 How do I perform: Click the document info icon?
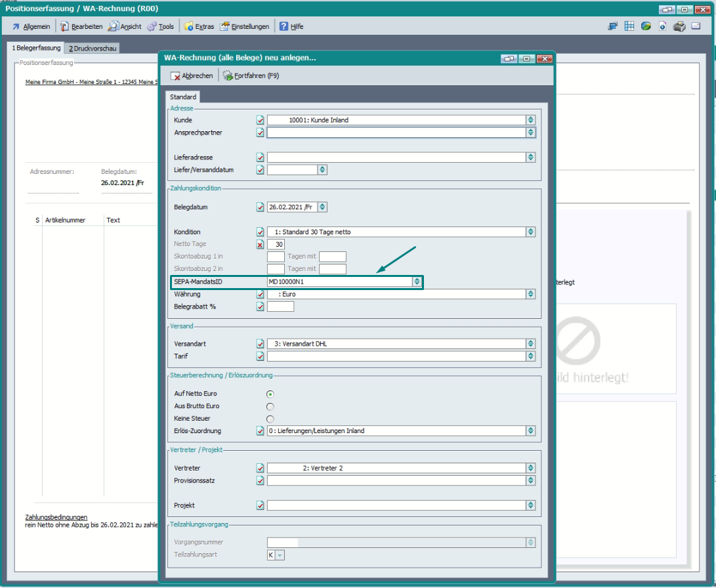663,26
